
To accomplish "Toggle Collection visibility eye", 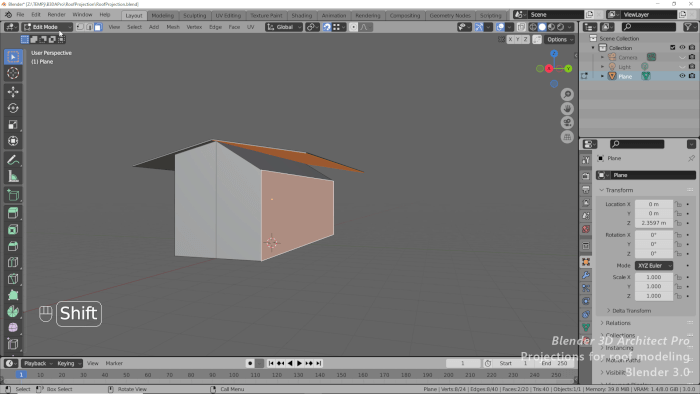I will [682, 47].
